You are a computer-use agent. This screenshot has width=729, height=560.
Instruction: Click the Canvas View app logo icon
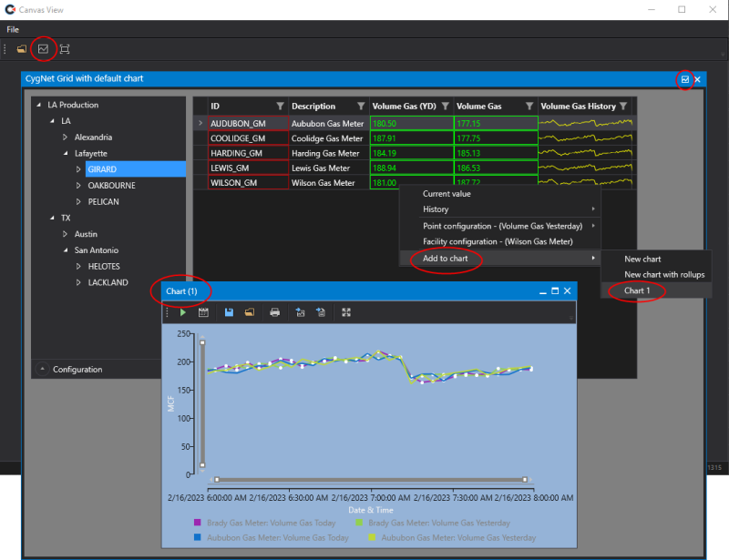click(10, 9)
